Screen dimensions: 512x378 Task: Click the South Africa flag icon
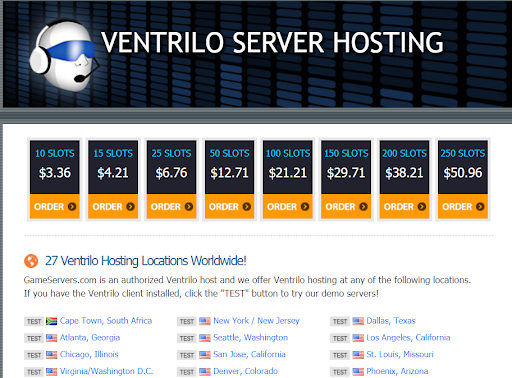click(51, 321)
